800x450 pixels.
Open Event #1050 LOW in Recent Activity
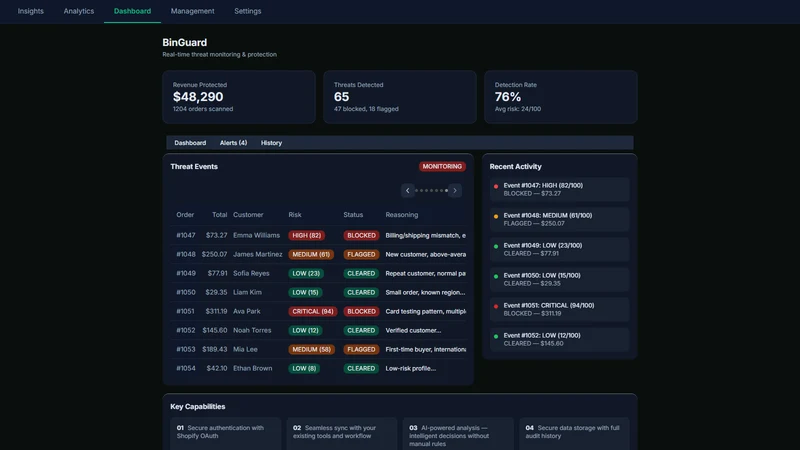point(559,280)
